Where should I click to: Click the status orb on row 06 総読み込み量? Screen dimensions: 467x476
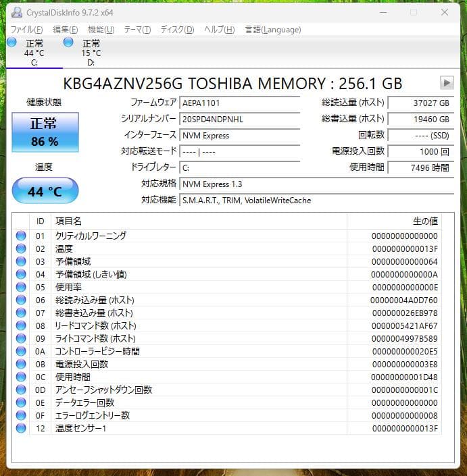point(21,300)
